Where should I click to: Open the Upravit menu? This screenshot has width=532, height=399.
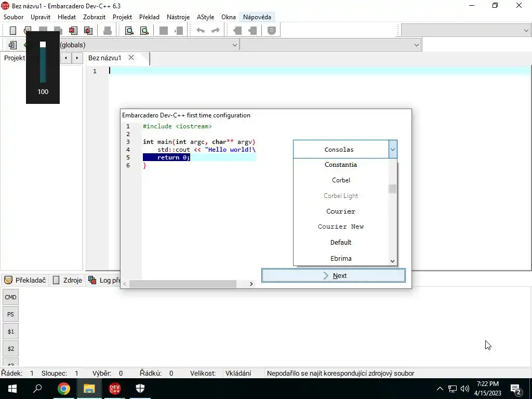41,17
